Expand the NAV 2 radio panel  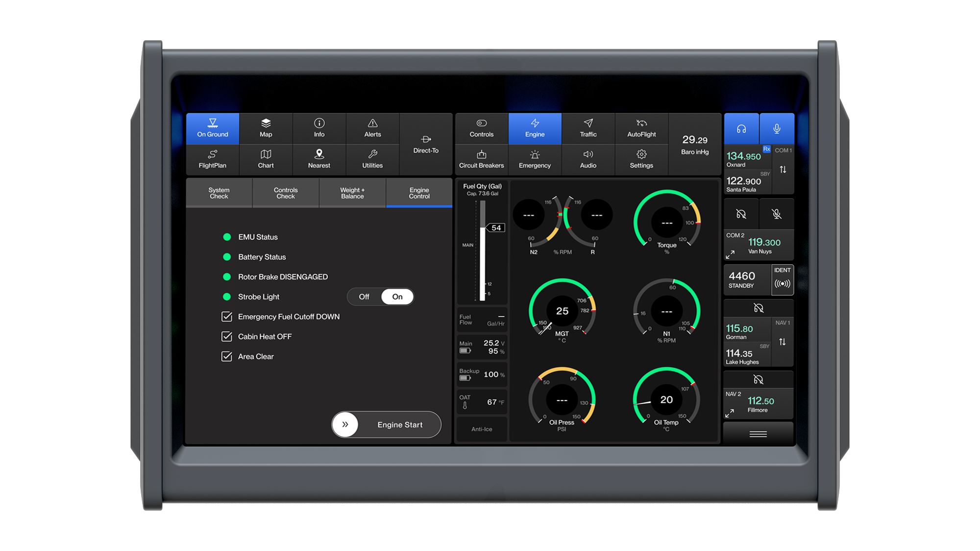click(730, 413)
